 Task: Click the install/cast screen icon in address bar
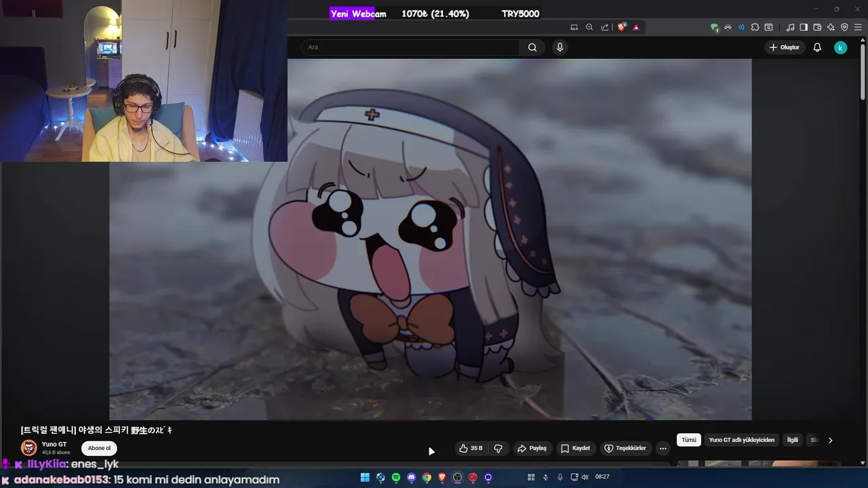(x=574, y=27)
